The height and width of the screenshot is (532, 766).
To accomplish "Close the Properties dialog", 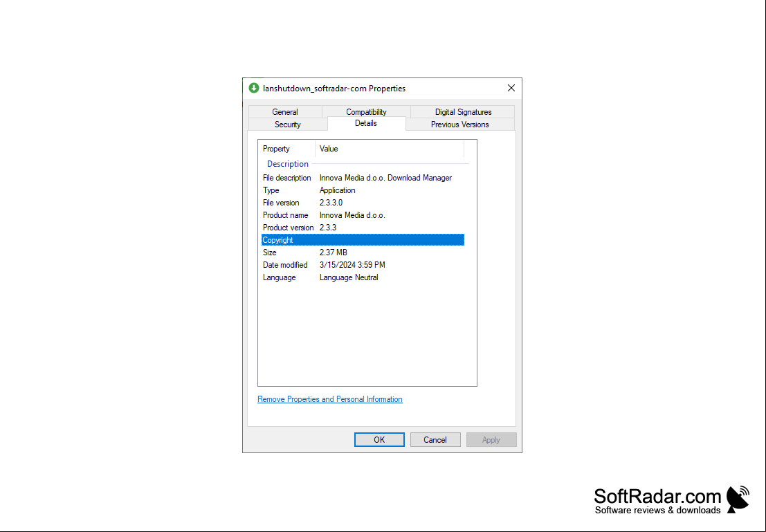I will 511,88.
